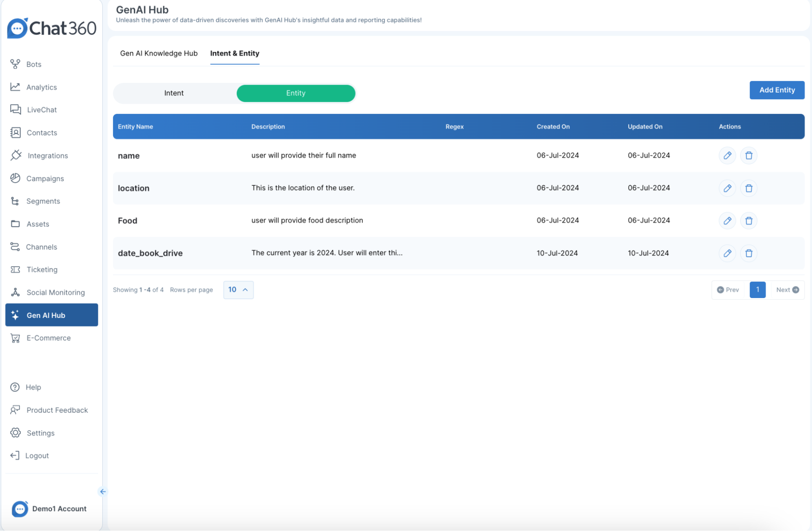
Task: Click the 10-Jul-2024 created date
Action: pyautogui.click(x=557, y=253)
